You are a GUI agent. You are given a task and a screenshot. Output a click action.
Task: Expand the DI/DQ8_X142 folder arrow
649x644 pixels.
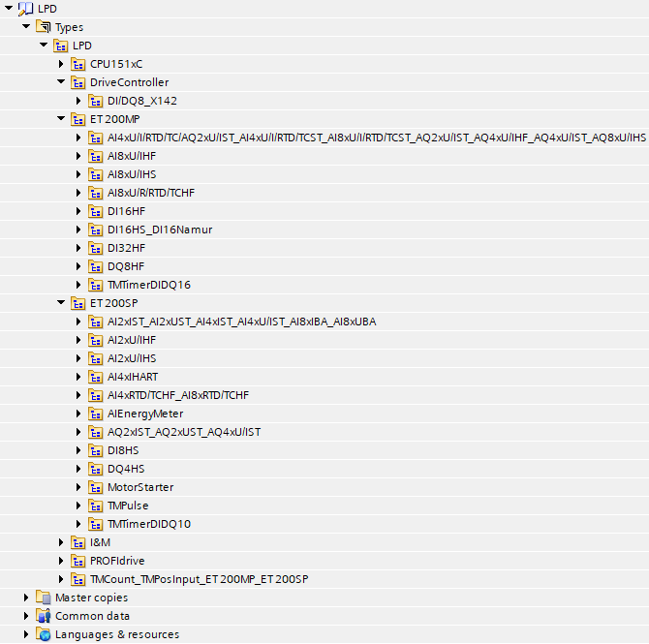pyautogui.click(x=78, y=101)
